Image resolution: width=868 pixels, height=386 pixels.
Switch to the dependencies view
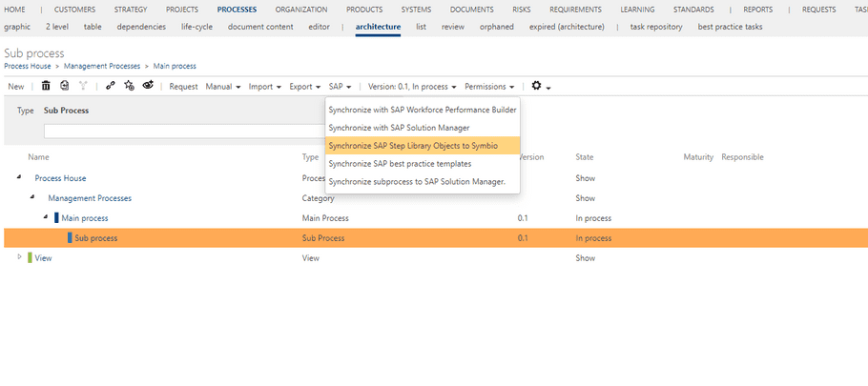point(141,27)
